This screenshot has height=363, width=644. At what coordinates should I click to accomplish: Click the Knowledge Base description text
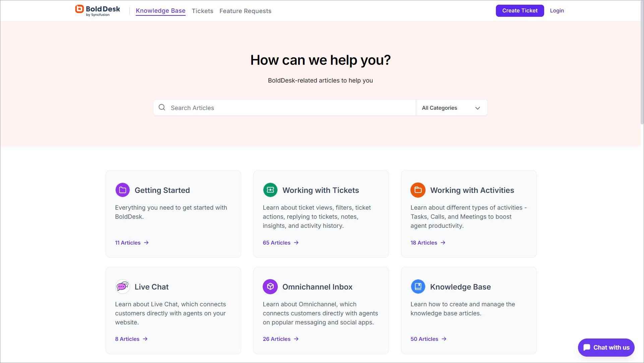tap(463, 309)
